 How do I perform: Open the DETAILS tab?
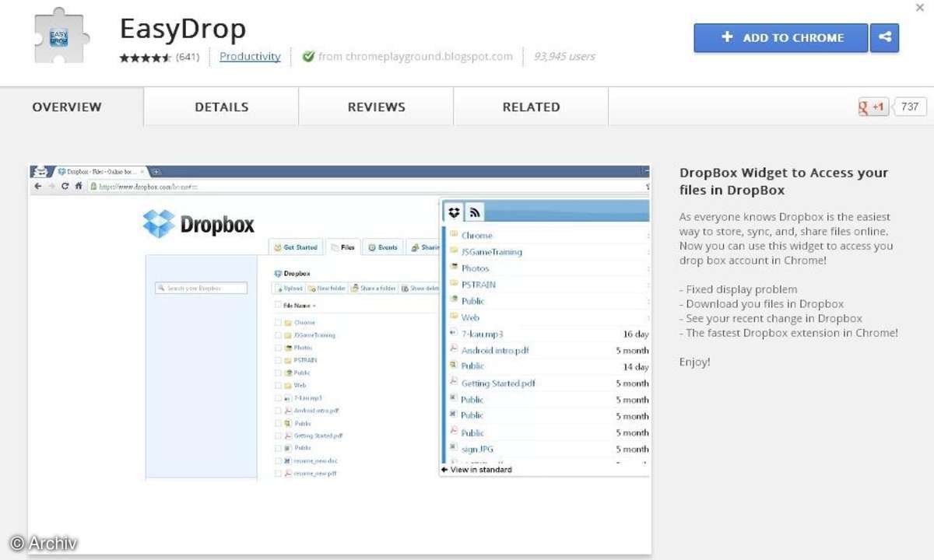coord(222,107)
